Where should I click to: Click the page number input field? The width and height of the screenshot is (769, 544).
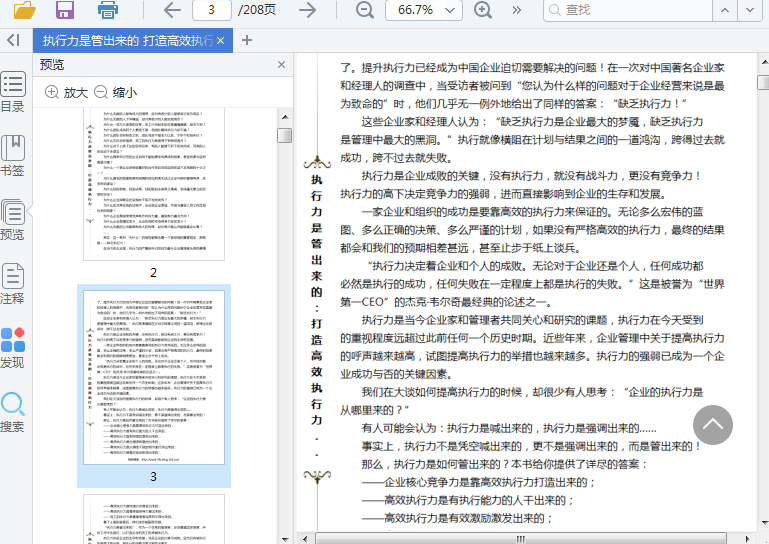[212, 10]
